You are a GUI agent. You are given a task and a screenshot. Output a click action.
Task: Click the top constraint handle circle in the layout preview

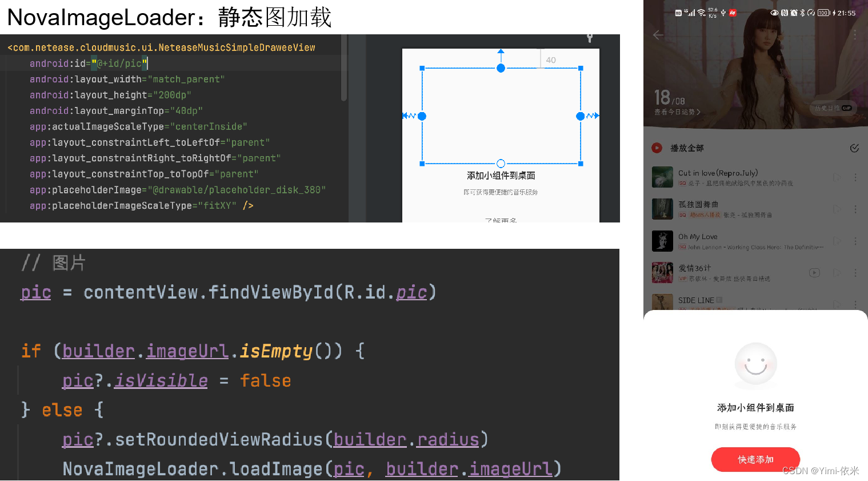501,68
